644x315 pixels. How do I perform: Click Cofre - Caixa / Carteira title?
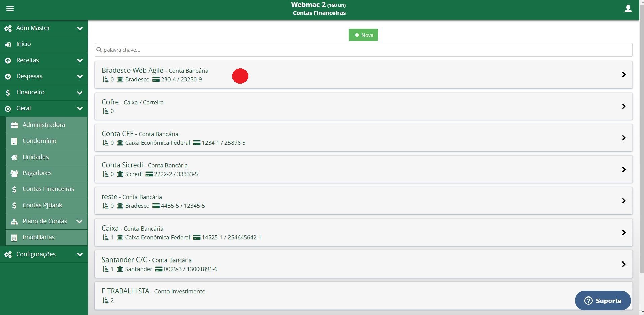pos(132,102)
